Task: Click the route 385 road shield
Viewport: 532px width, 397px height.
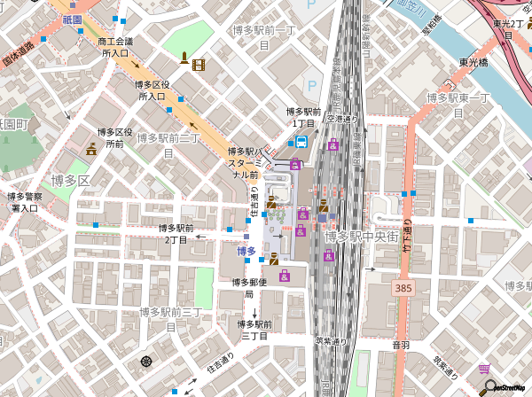Action: click(x=404, y=288)
